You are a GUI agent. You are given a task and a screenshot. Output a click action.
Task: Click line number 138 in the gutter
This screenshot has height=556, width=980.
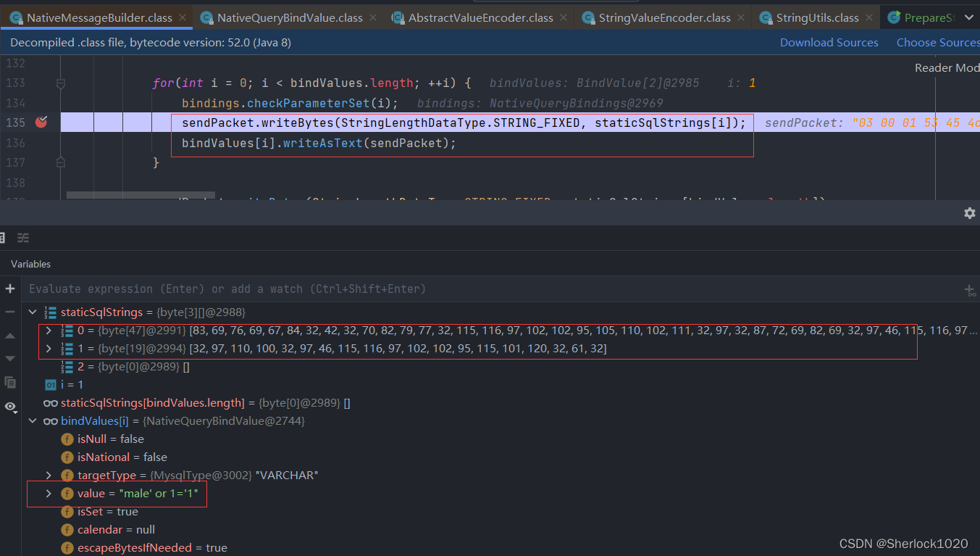(14, 183)
